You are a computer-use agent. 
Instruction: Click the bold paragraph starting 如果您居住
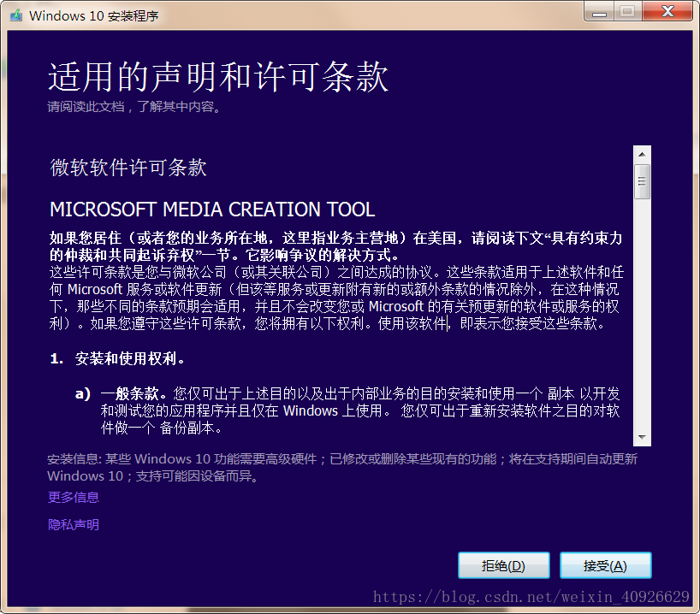coord(336,246)
